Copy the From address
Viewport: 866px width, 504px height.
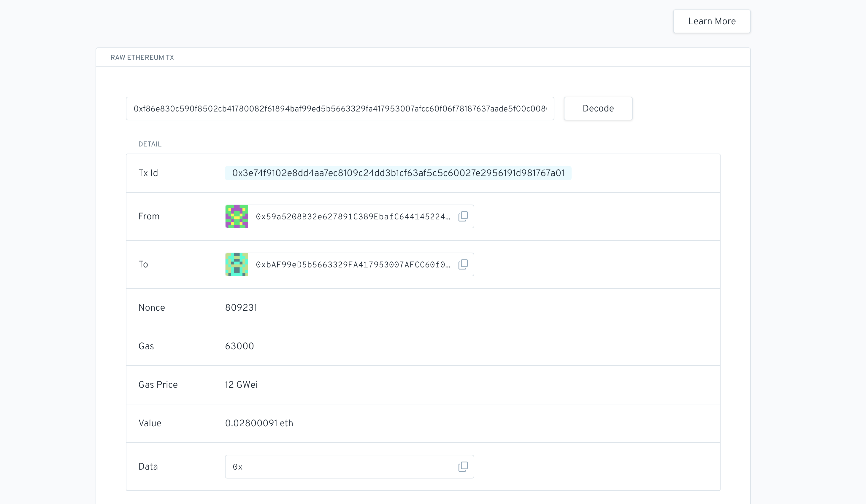(463, 216)
